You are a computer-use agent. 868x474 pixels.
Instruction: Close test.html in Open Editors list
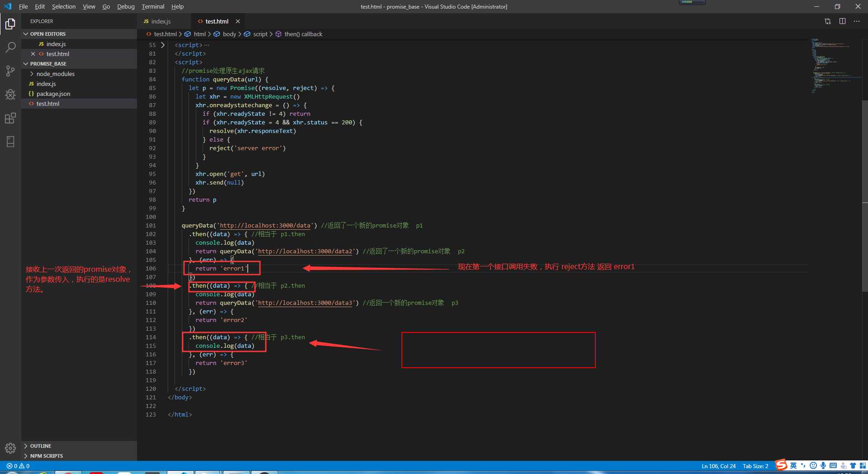click(33, 54)
